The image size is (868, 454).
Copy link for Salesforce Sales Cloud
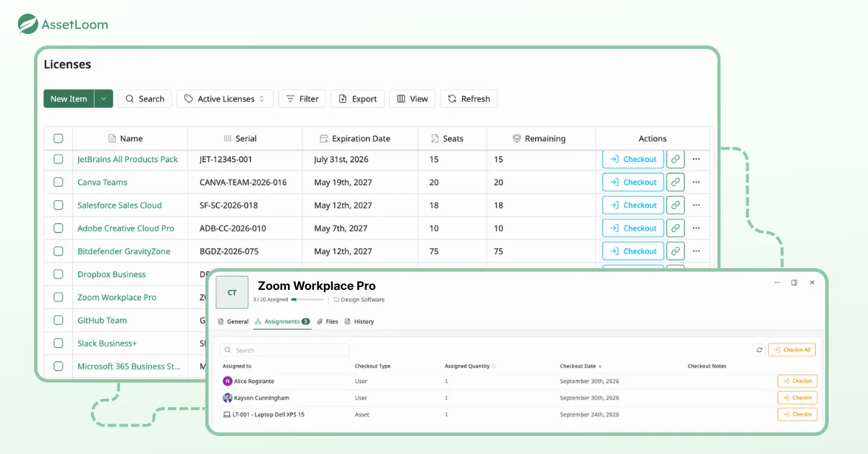[x=675, y=205]
